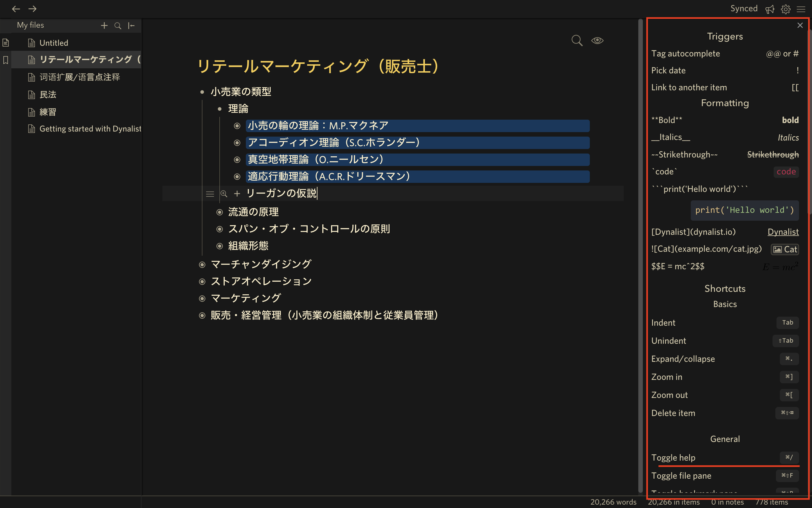Click the 20,266 words status count
Screen dimensions: 812x508
tap(613, 502)
